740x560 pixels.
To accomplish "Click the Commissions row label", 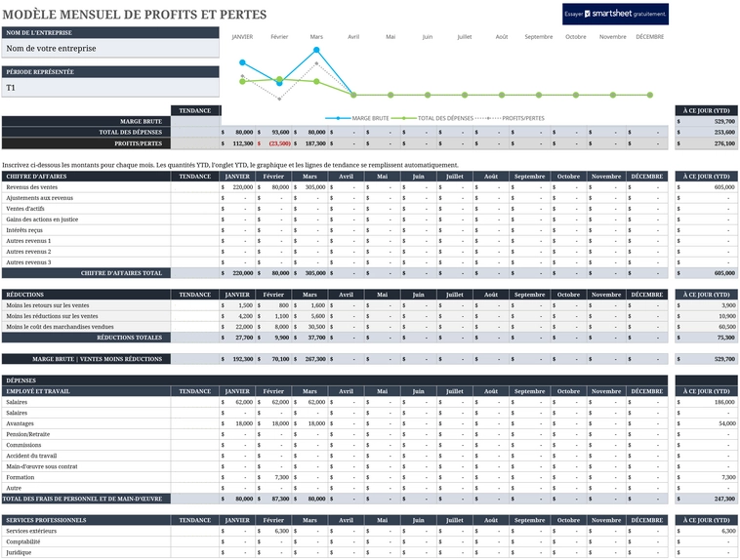I will tap(23, 445).
